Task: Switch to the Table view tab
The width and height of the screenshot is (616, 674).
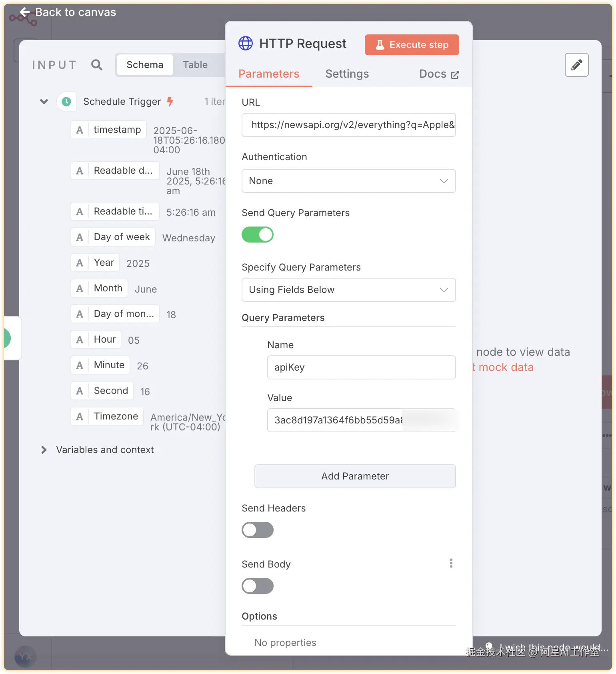Action: click(195, 65)
